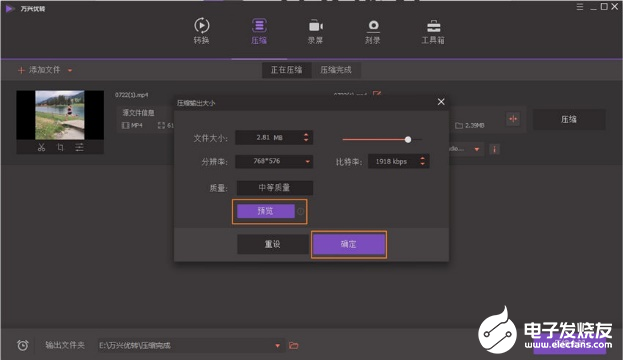Viewport: 623px width, 360px height.
Task: Click the info icon beside 预览
Action: click(x=301, y=211)
